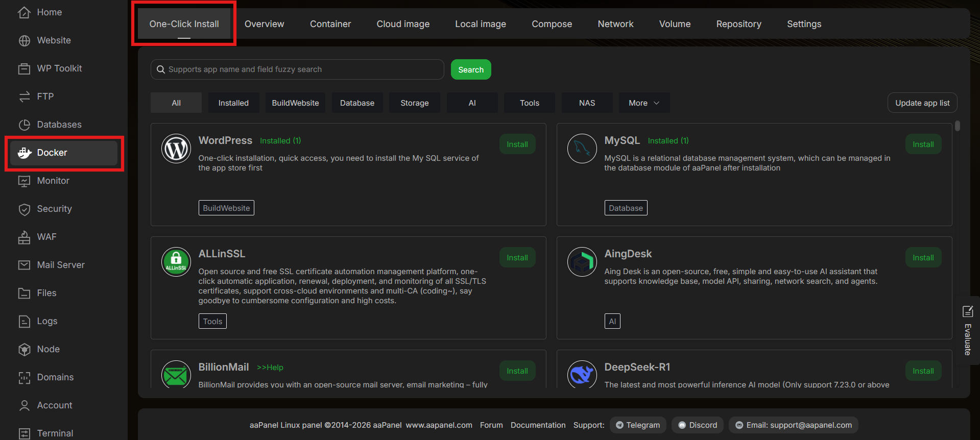Click the MySQL dolphin logo
980x440 pixels.
pyautogui.click(x=582, y=149)
